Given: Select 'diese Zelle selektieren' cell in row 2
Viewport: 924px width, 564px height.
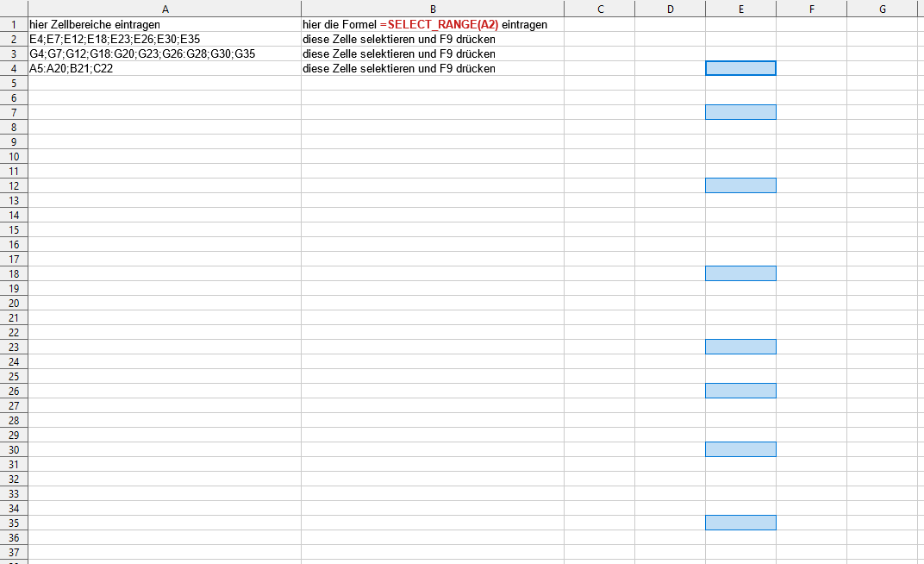Looking at the screenshot, I should (433, 39).
